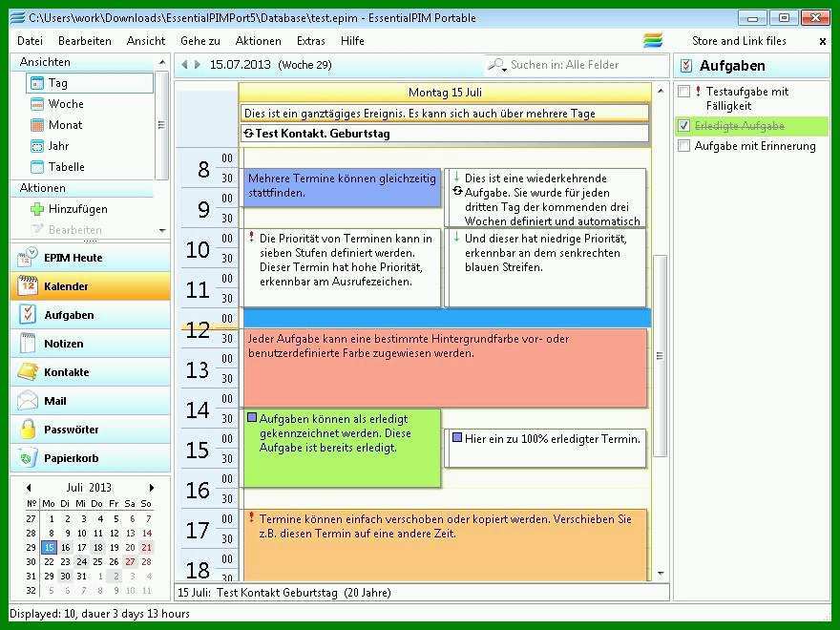The width and height of the screenshot is (840, 630).
Task: Open the Mail module
Action: pyautogui.click(x=90, y=401)
